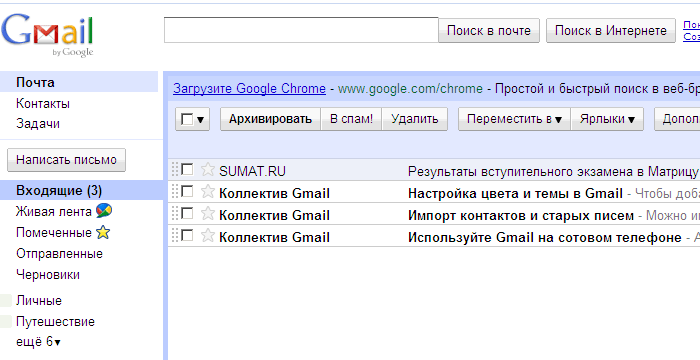Image resolution: width=700 pixels, height=360 pixels.
Task: Expand the ещё 6 labels list
Action: coord(38,342)
